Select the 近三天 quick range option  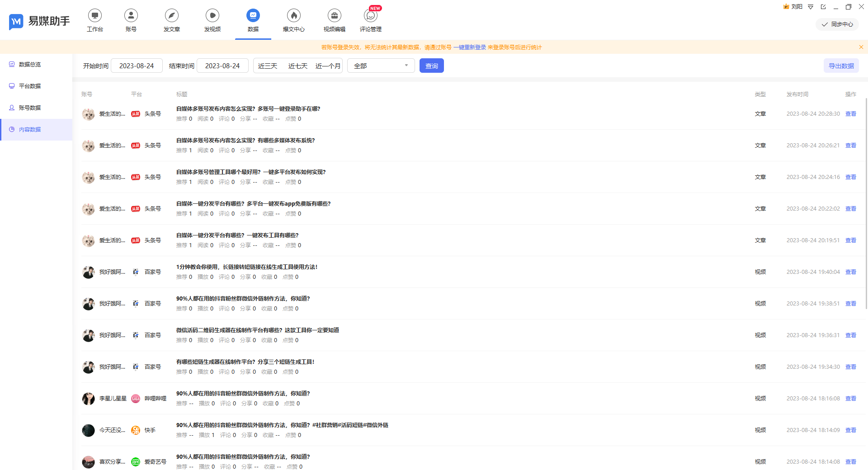(268, 66)
